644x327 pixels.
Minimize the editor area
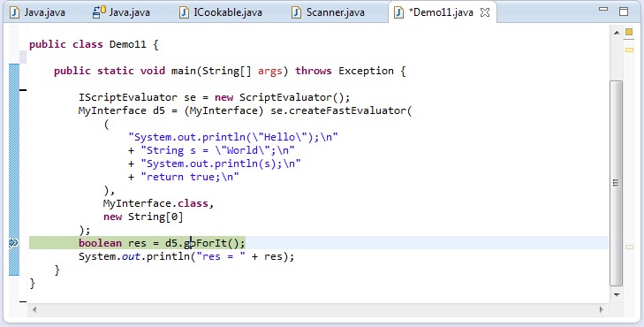click(603, 9)
